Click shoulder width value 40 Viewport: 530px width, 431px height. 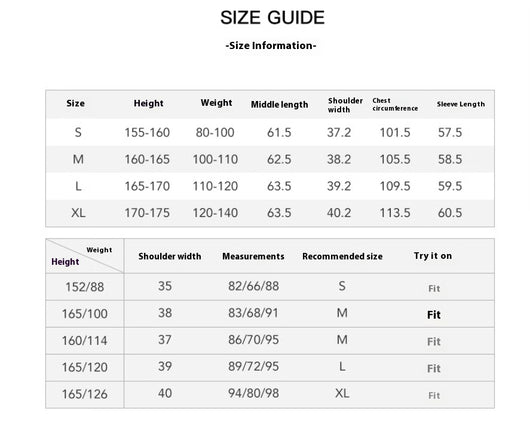165,393
